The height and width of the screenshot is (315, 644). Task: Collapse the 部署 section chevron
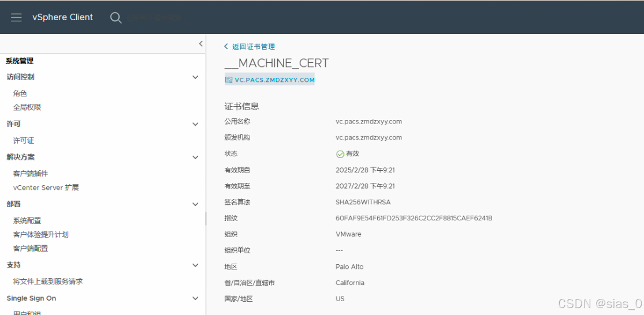click(x=195, y=204)
